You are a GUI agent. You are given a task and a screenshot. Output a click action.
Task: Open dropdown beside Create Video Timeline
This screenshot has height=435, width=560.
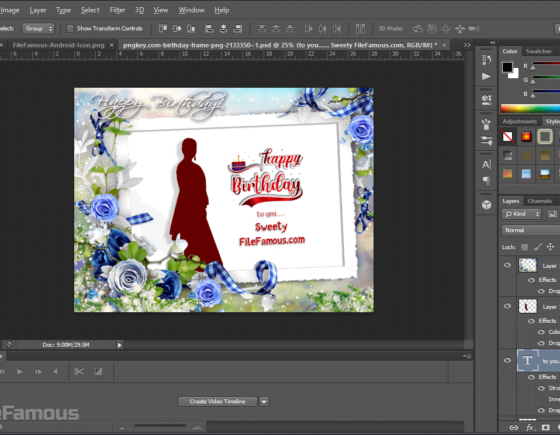click(264, 402)
